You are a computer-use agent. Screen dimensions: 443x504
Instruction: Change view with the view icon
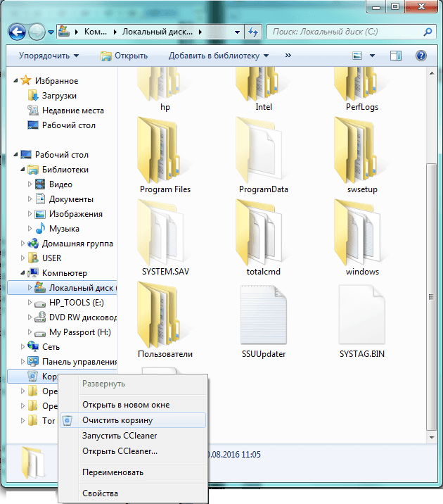click(357, 56)
